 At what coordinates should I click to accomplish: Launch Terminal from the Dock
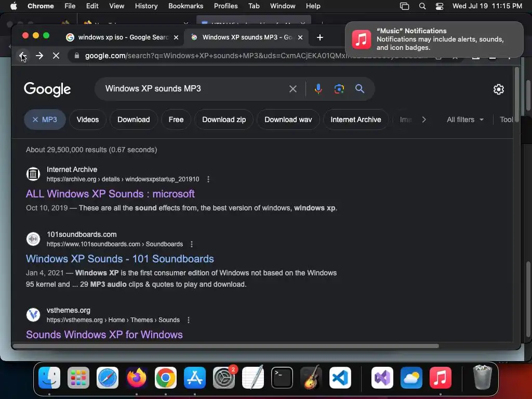point(282,378)
